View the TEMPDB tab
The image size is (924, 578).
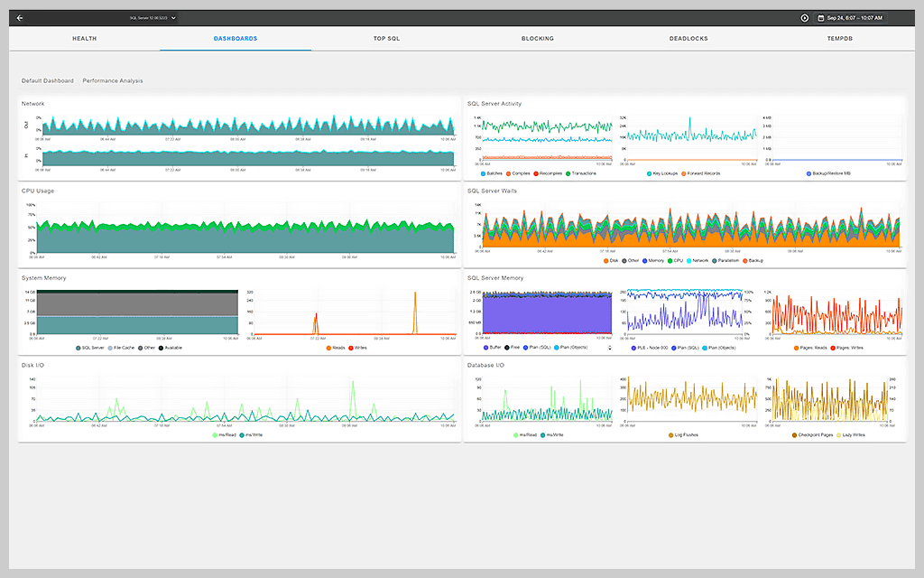click(x=839, y=38)
